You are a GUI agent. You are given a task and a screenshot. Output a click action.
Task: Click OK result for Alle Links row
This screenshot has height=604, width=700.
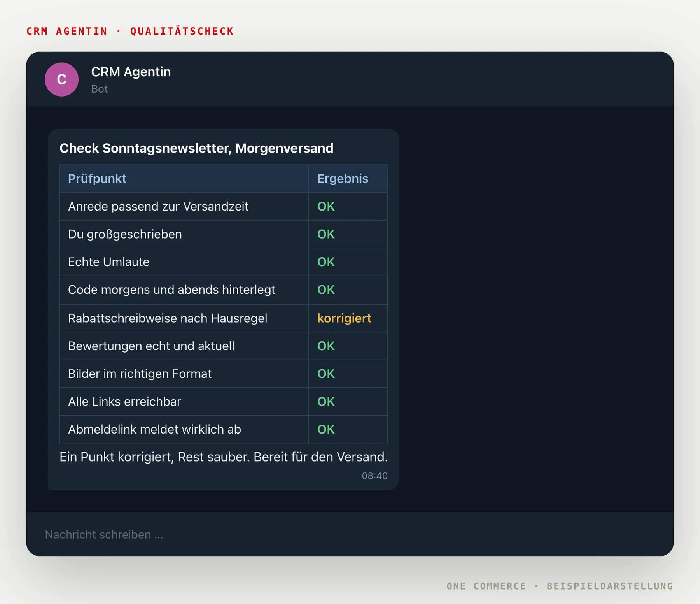coord(326,402)
